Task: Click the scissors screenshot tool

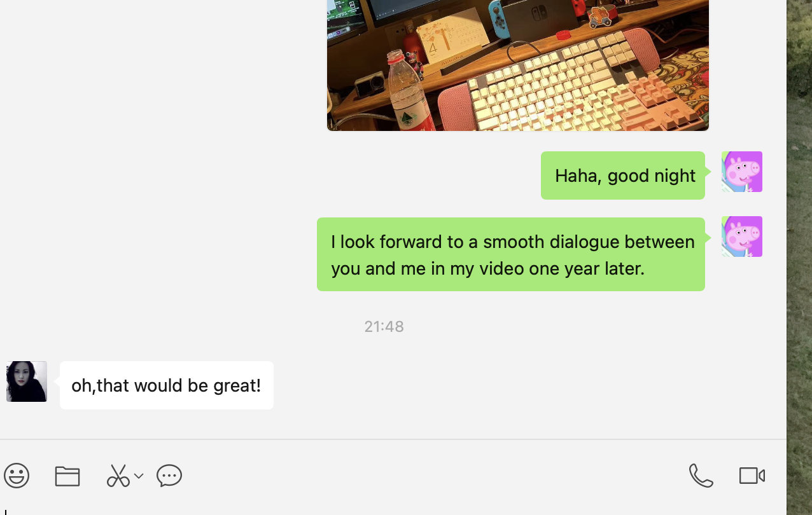Action: (x=118, y=476)
